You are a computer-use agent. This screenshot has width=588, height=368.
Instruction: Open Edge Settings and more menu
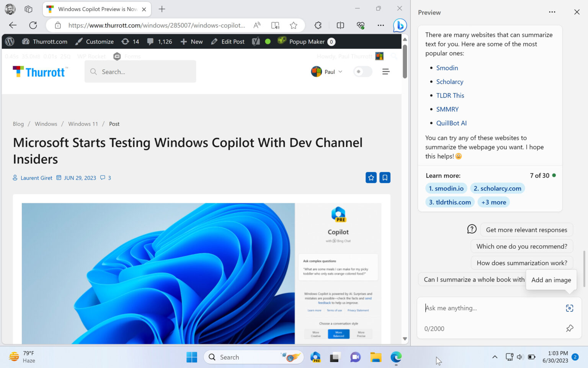click(x=381, y=25)
